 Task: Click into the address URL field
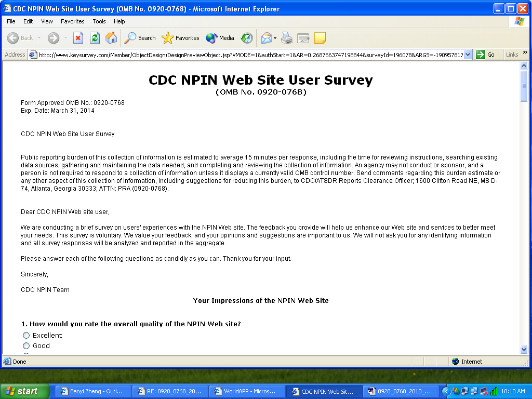[x=251, y=55]
